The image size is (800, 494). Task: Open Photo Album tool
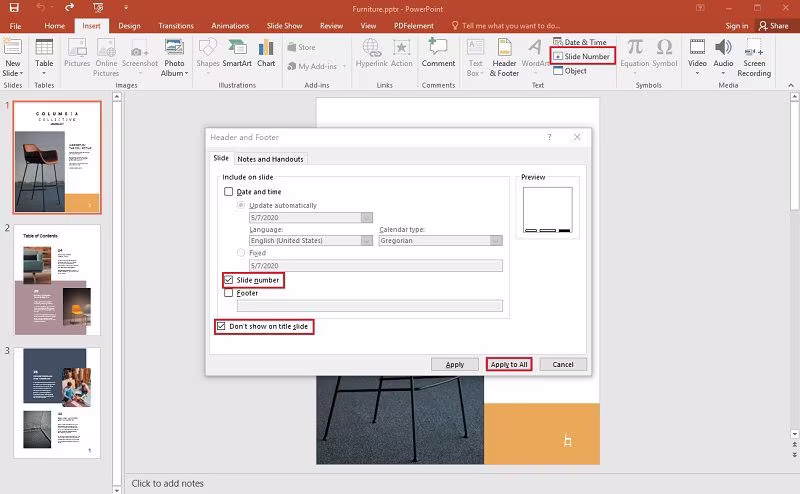tap(174, 57)
